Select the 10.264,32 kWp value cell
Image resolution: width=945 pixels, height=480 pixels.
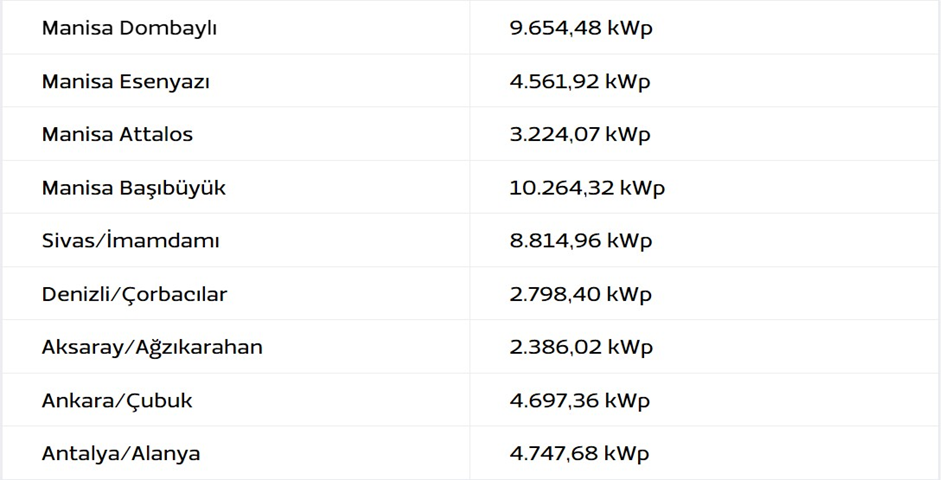pos(586,188)
